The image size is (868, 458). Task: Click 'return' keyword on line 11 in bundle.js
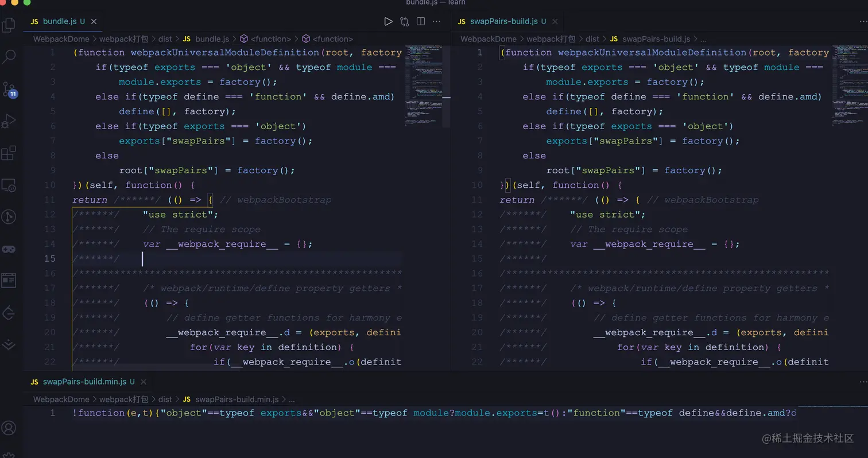click(90, 200)
